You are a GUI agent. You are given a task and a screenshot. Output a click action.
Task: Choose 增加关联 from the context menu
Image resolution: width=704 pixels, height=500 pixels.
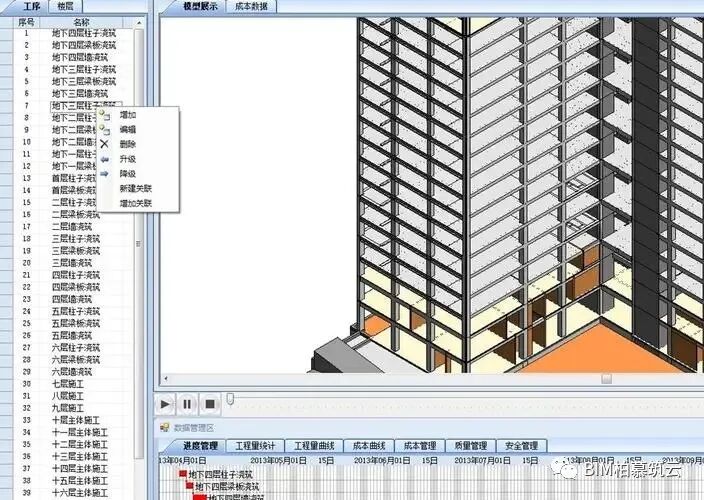click(136, 204)
